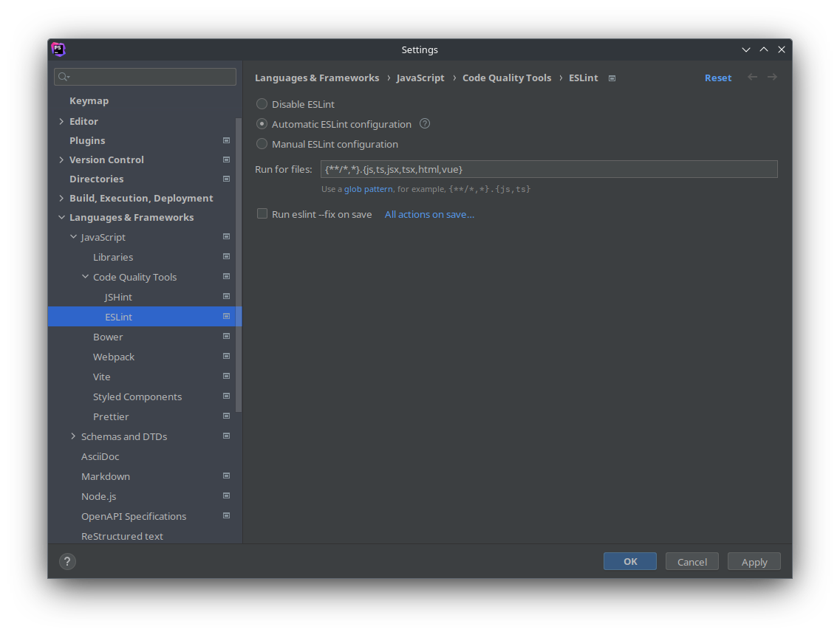This screenshot has height=635, width=840.
Task: Expand the Schemas and DTDs node arrow
Action: point(73,436)
